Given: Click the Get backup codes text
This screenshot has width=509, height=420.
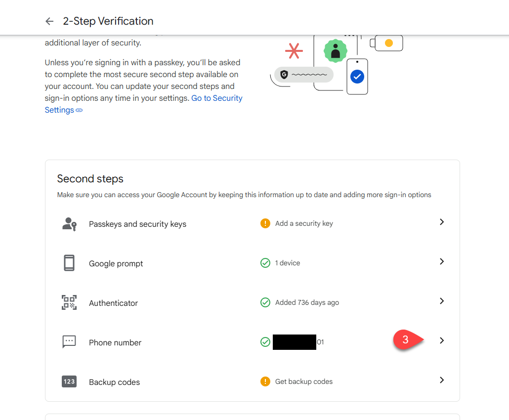Looking at the screenshot, I should pos(304,381).
